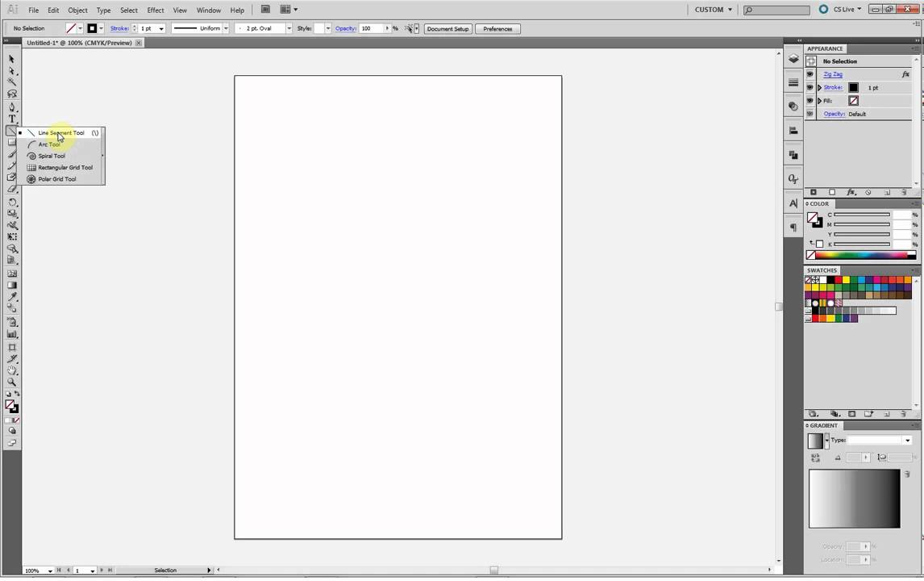Hide the Stroke attribute with its eye icon
The height and width of the screenshot is (581, 924).
[x=810, y=87]
